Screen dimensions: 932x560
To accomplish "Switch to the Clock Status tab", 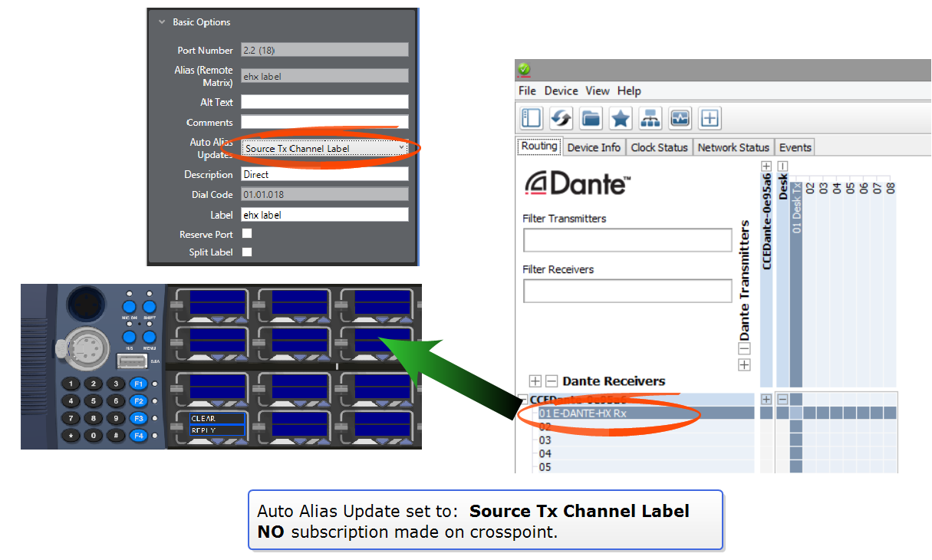I will point(659,147).
